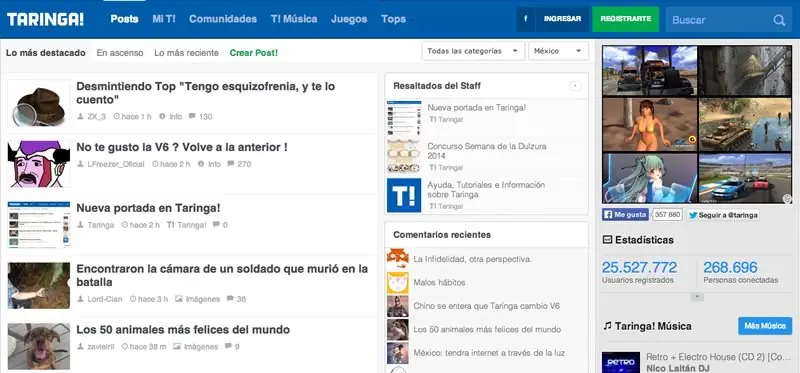
Task: Click the dog photo thumbnail
Action: point(39,346)
